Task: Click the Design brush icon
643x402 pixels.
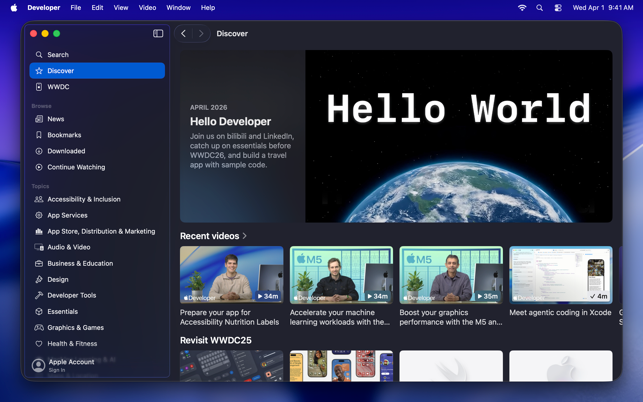Action: [x=39, y=279]
